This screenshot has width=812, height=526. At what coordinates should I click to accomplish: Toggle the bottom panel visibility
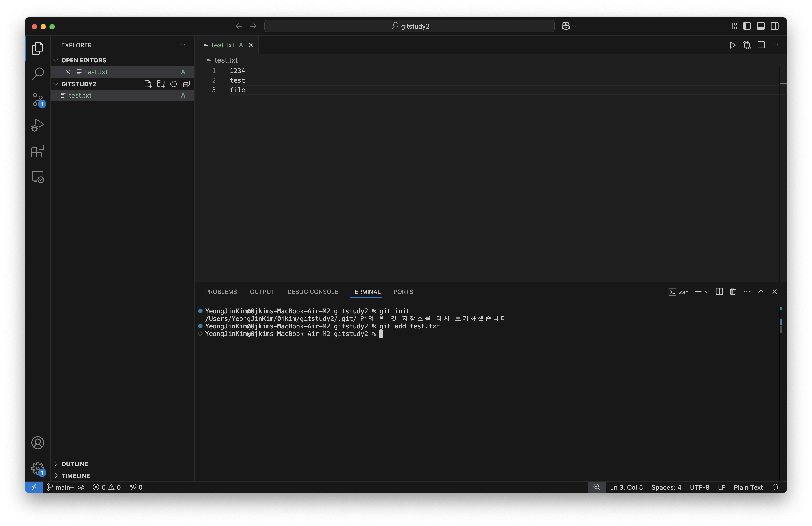[x=761, y=26]
